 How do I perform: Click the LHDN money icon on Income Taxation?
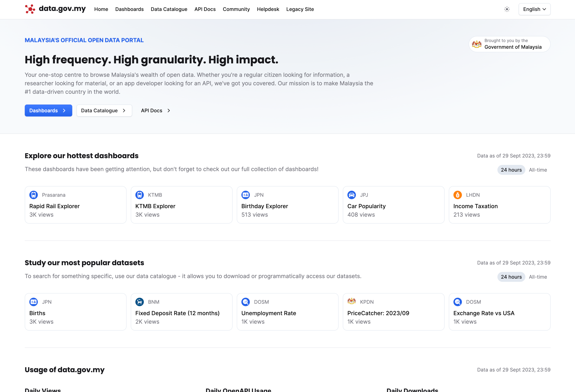point(457,195)
